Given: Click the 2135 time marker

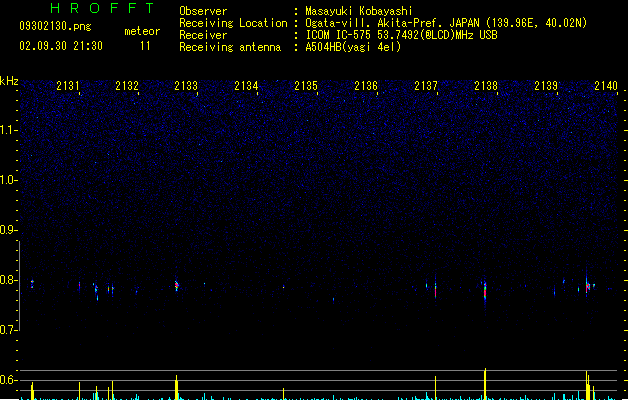Looking at the screenshot, I should pyautogui.click(x=306, y=86).
